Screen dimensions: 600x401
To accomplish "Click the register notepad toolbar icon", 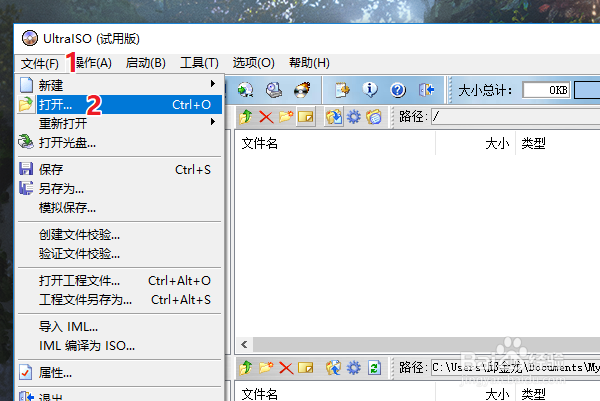I will click(x=342, y=90).
